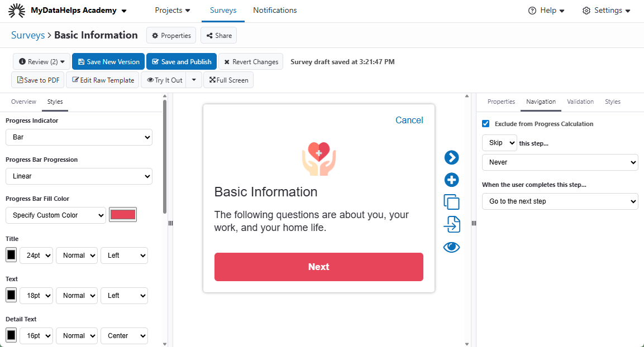Image resolution: width=644 pixels, height=347 pixels.
Task: Click the Cancel link in survey preview
Action: click(x=409, y=120)
